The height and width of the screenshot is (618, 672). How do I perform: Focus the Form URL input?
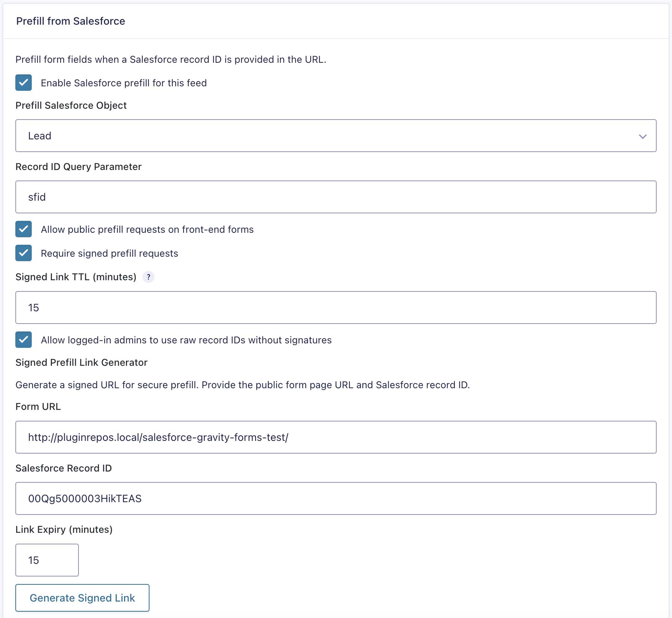(x=336, y=437)
